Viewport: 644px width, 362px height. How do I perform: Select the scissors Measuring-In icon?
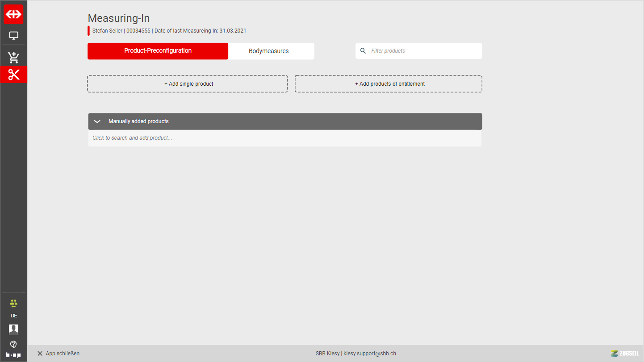pyautogui.click(x=13, y=75)
